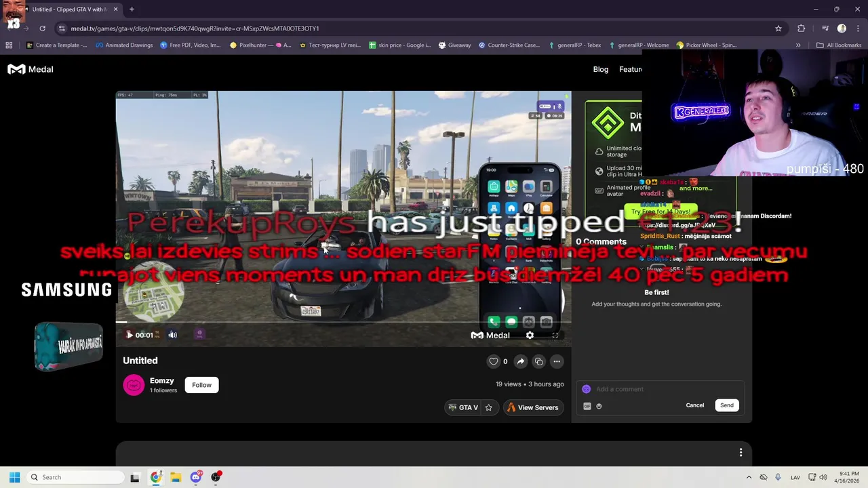Open generalRP - Welcome bookmark
The width and height of the screenshot is (868, 488).
[x=639, y=45]
